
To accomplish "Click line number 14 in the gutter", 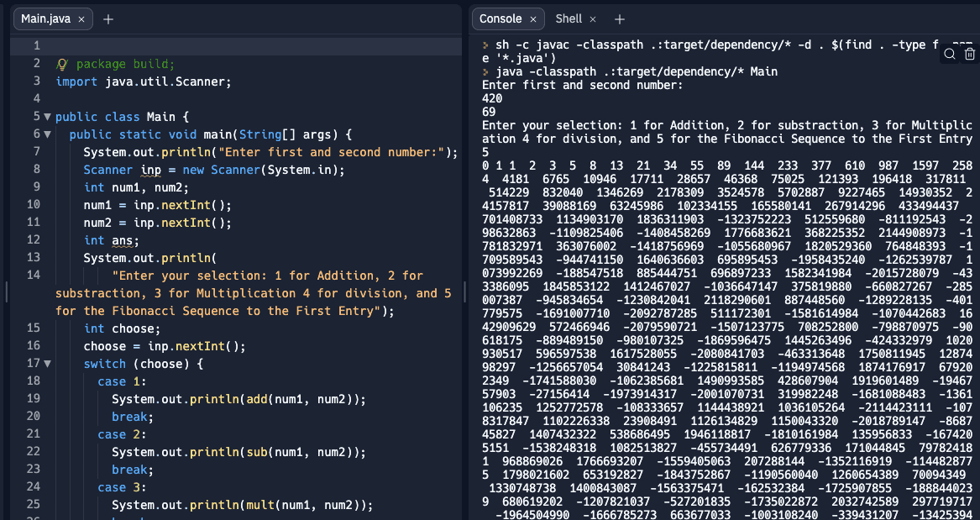I will click(x=34, y=275).
